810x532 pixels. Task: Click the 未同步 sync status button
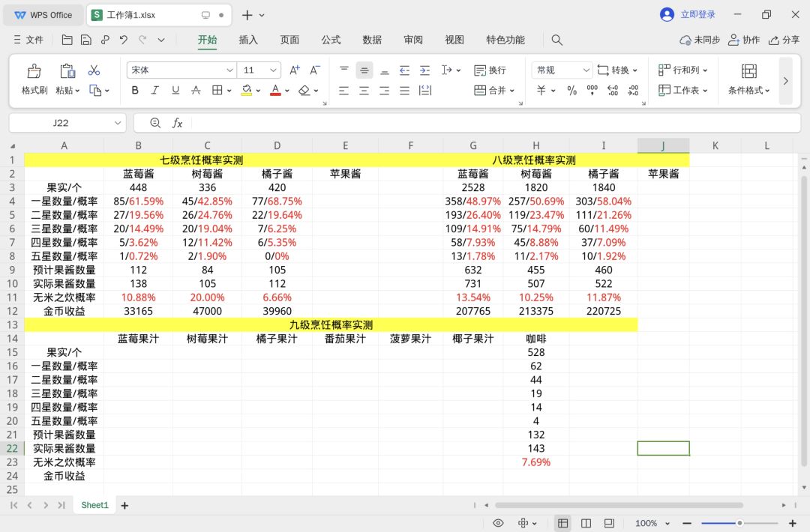click(700, 40)
